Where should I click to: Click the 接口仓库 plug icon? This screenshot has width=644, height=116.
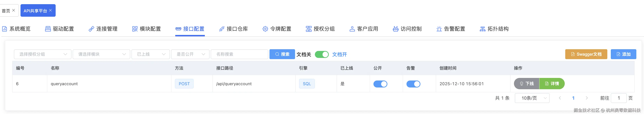(x=222, y=29)
